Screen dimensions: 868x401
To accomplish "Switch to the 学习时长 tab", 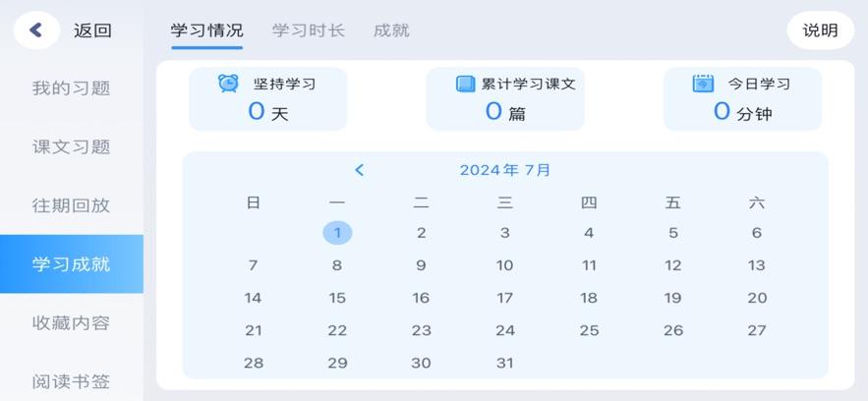I will pos(308,30).
